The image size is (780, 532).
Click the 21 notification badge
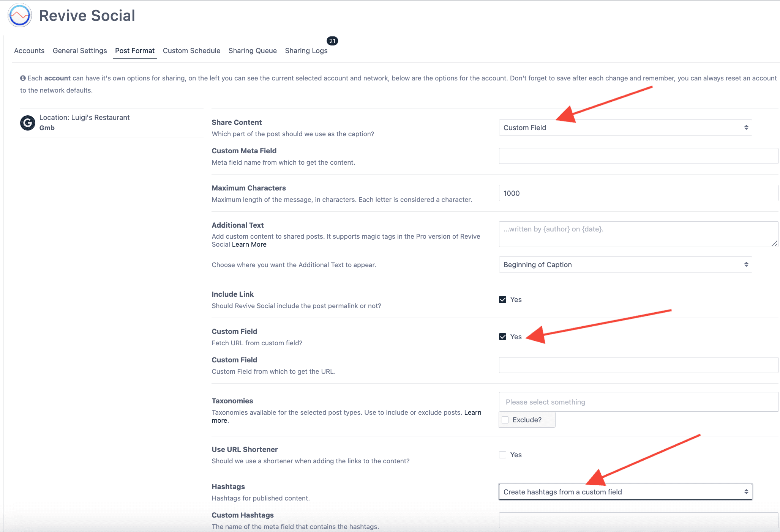point(332,41)
